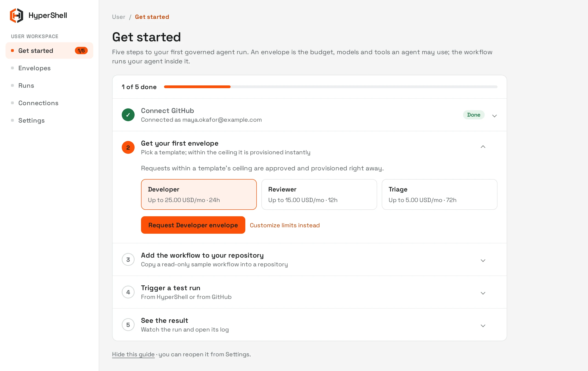The height and width of the screenshot is (371, 588).
Task: Click the User breadcrumb
Action: pos(119,17)
